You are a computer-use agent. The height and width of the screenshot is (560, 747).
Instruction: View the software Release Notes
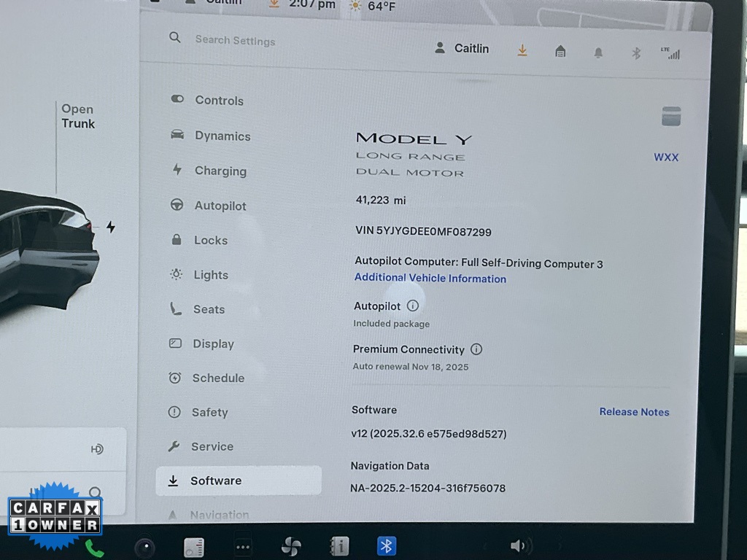(634, 412)
